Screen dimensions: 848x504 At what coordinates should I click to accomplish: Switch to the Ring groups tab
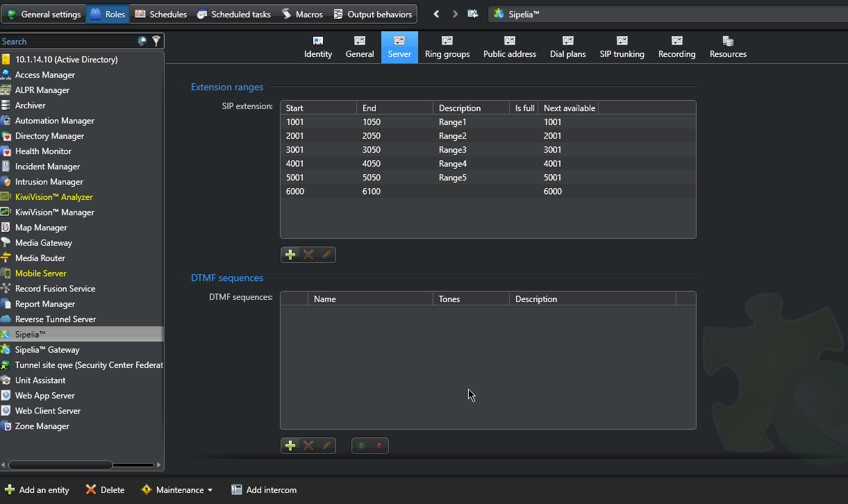pos(447,47)
